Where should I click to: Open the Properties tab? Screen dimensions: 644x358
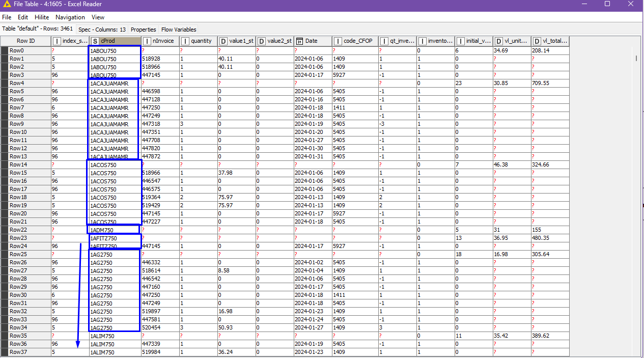click(x=143, y=29)
